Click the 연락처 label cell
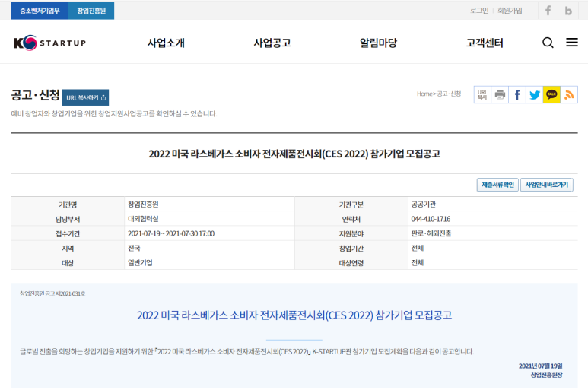The height and width of the screenshot is (390, 588). tap(351, 219)
